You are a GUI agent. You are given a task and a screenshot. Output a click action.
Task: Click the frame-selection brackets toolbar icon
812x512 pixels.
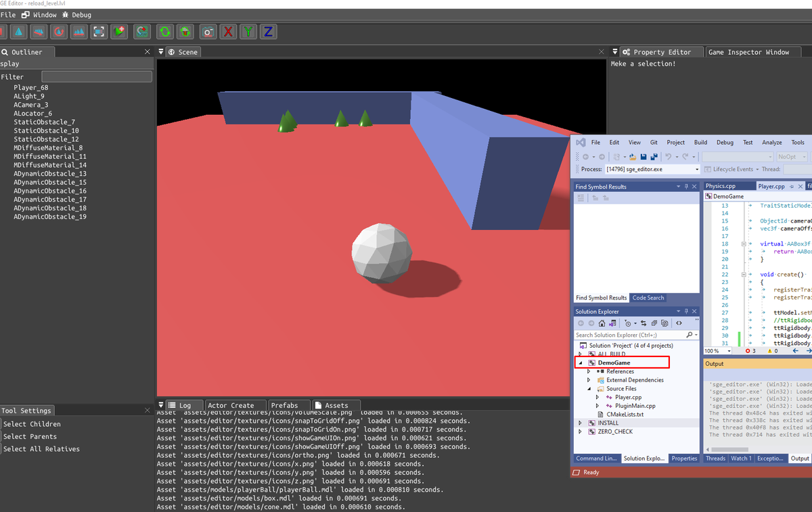[x=99, y=31]
